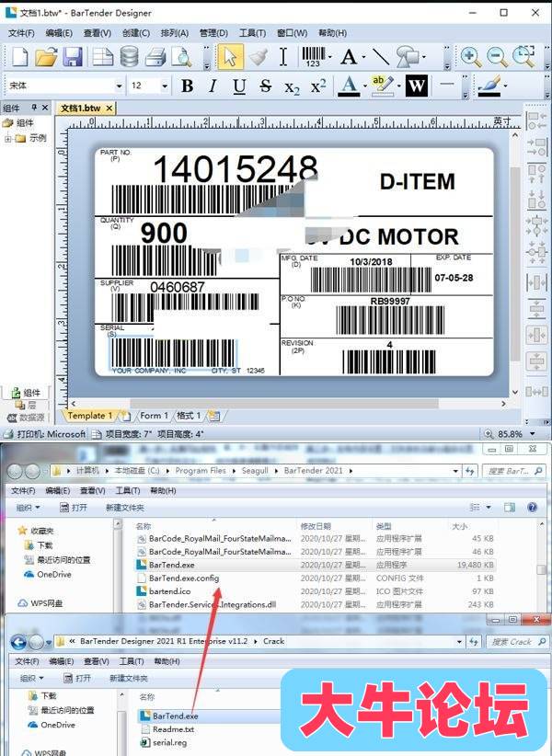Click the design area horizontal scrollbar
Viewport: 552px width, 756px height.
284,403
